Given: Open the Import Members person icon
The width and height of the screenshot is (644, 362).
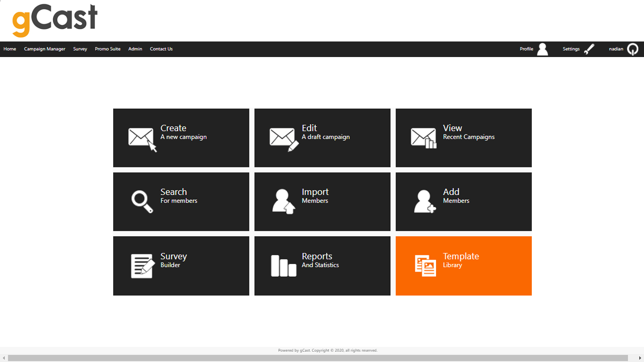Looking at the screenshot, I should coord(282,201).
